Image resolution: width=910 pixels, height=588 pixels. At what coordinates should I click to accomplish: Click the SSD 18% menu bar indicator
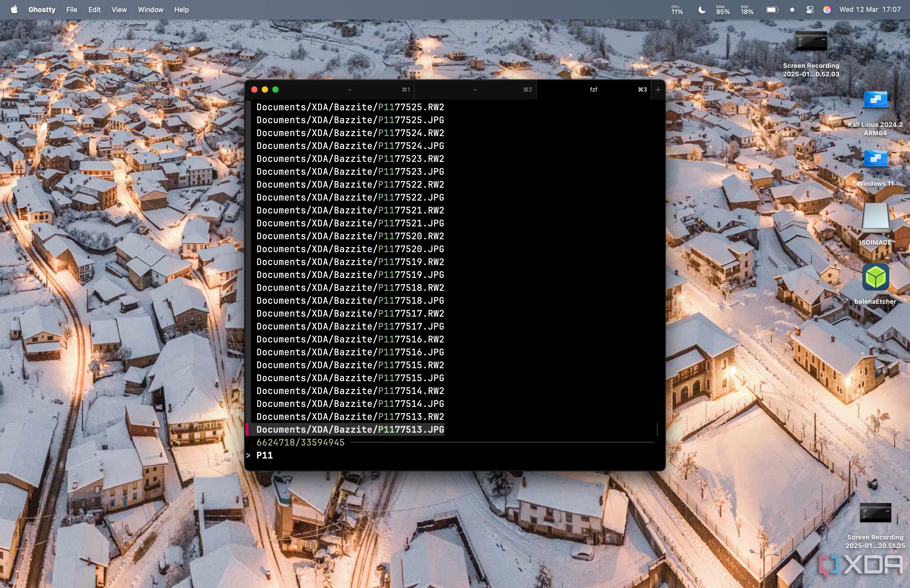pos(747,9)
